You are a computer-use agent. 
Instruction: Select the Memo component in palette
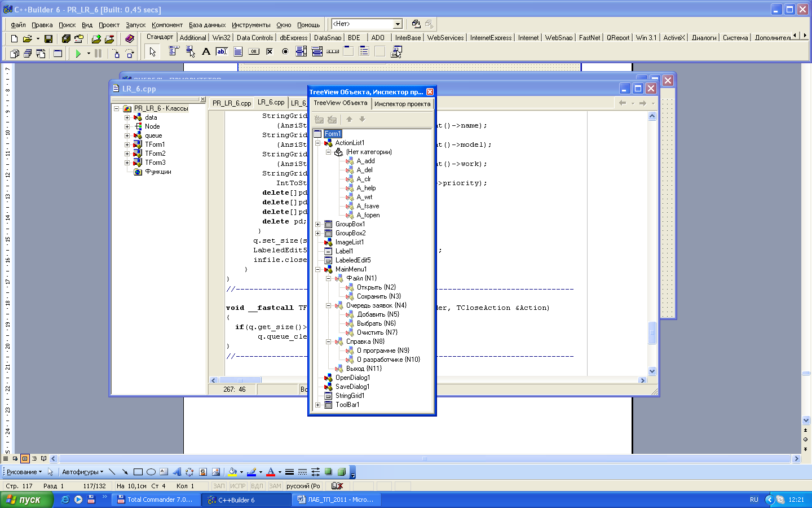pyautogui.click(x=238, y=51)
